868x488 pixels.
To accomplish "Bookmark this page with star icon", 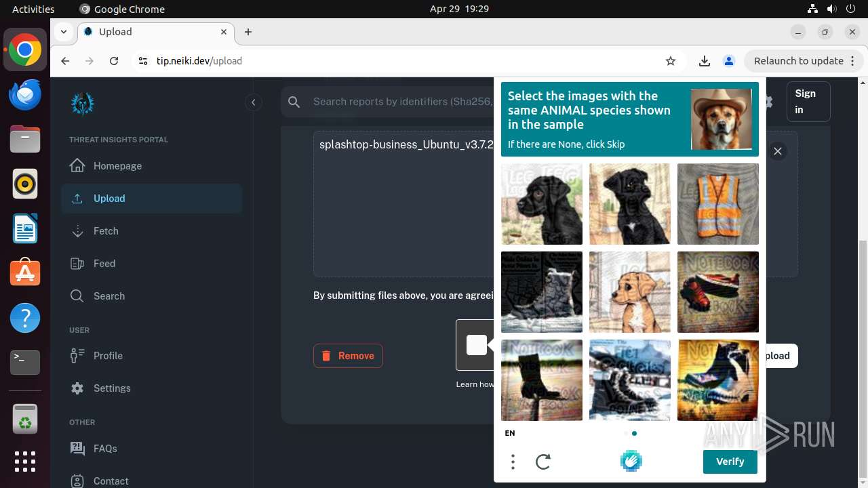I will click(x=671, y=61).
